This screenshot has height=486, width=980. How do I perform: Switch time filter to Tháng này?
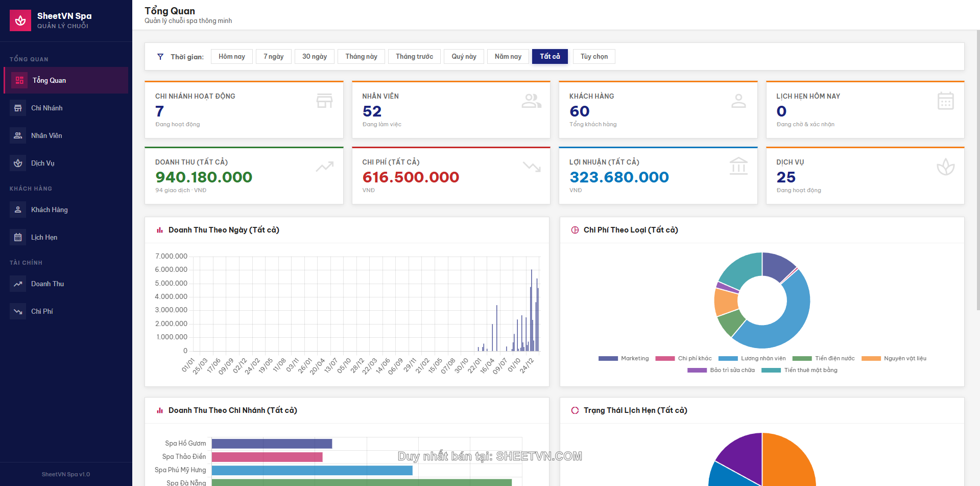tap(361, 56)
